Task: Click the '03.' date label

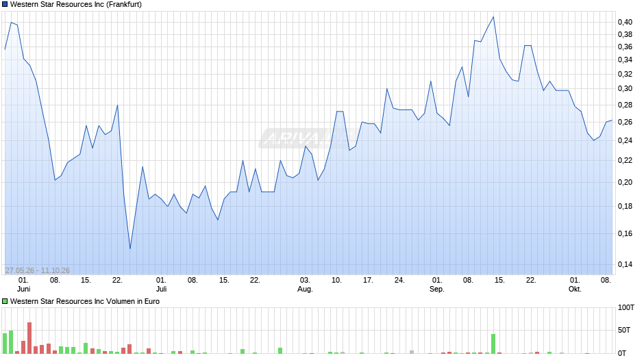Action: pyautogui.click(x=305, y=280)
